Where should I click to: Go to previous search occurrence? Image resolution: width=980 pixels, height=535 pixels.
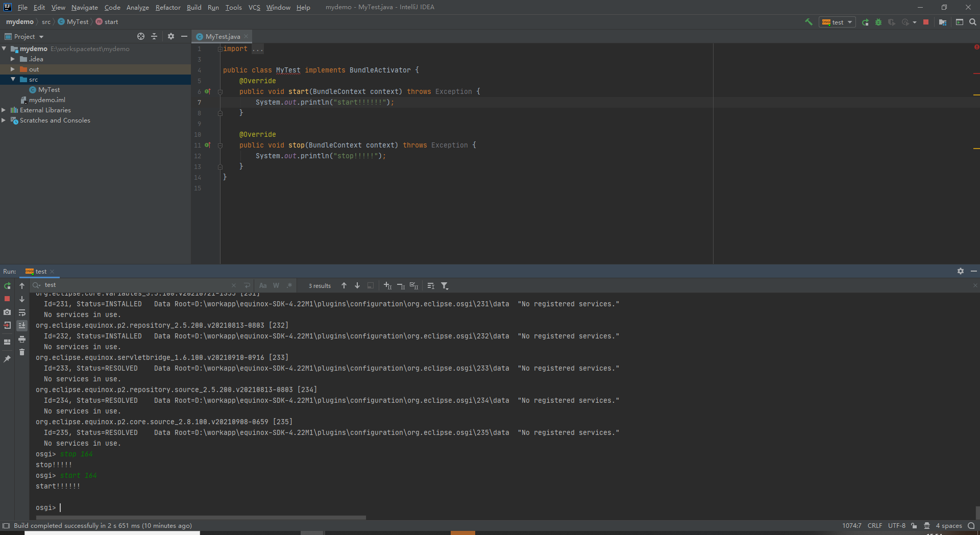point(344,285)
